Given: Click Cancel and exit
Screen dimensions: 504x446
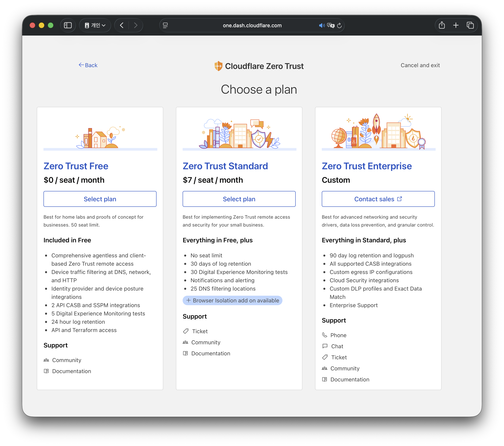Looking at the screenshot, I should (420, 65).
